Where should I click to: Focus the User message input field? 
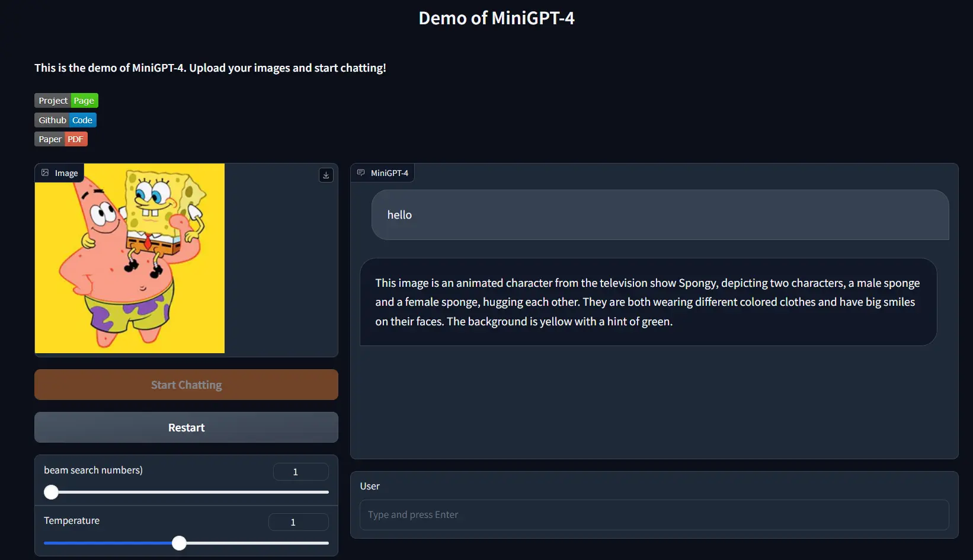pyautogui.click(x=654, y=515)
